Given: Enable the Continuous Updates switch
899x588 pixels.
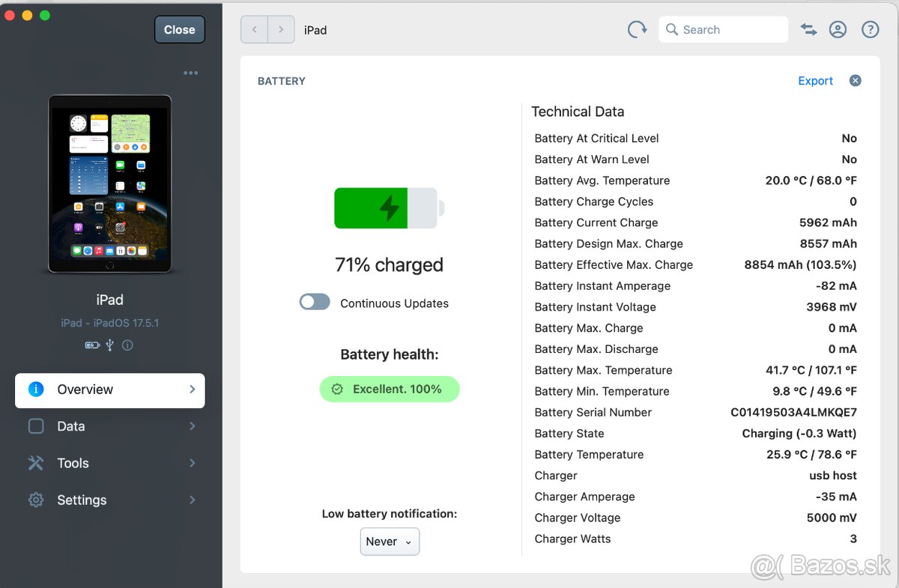Looking at the screenshot, I should (x=315, y=302).
